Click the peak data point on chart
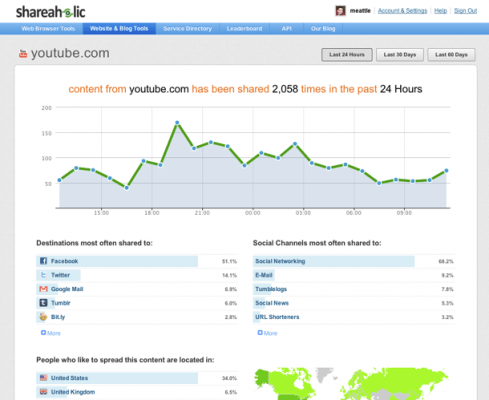Screen dimensions: 489x400 (177, 123)
